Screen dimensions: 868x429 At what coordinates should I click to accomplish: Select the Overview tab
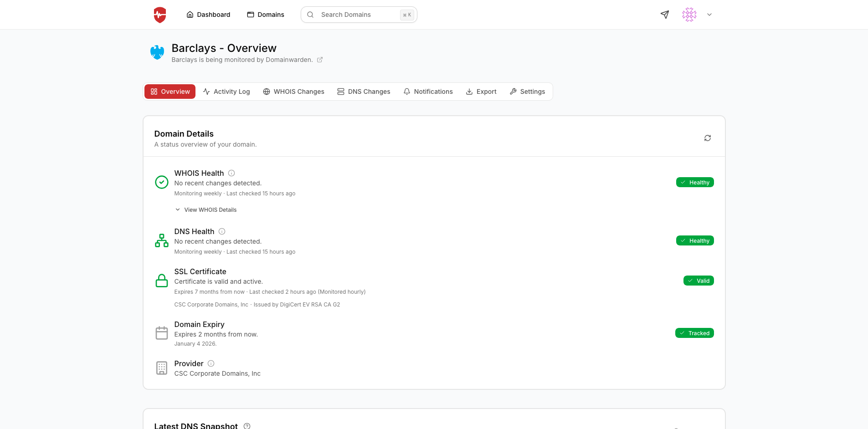click(170, 92)
